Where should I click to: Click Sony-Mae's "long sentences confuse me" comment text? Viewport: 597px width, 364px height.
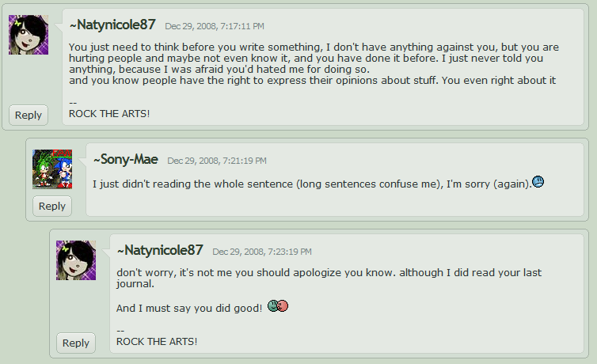310,184
